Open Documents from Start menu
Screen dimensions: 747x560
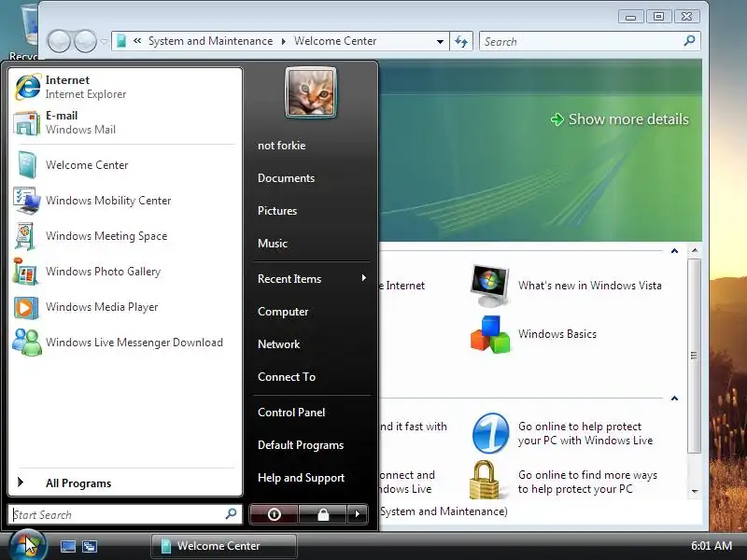coord(287,178)
